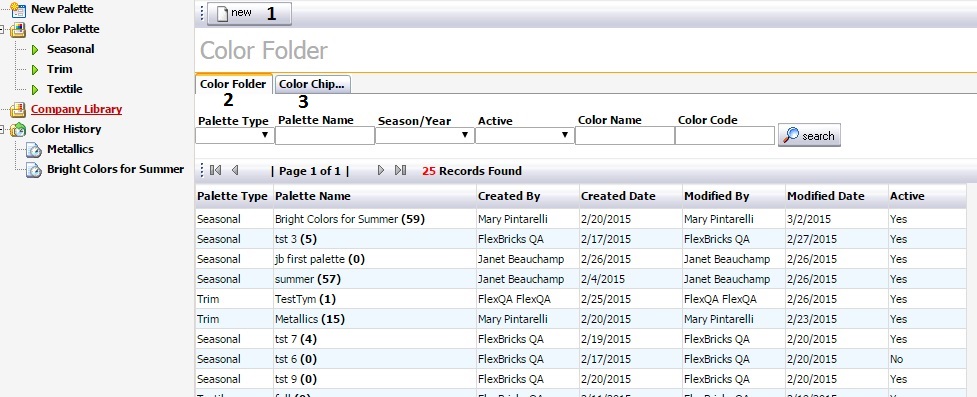Select the Color Folder tab
Screen dimensions: 977x397
tap(233, 84)
